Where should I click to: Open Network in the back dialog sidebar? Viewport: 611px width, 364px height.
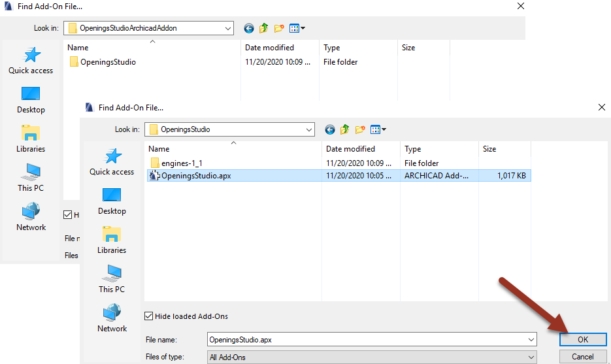tap(31, 217)
